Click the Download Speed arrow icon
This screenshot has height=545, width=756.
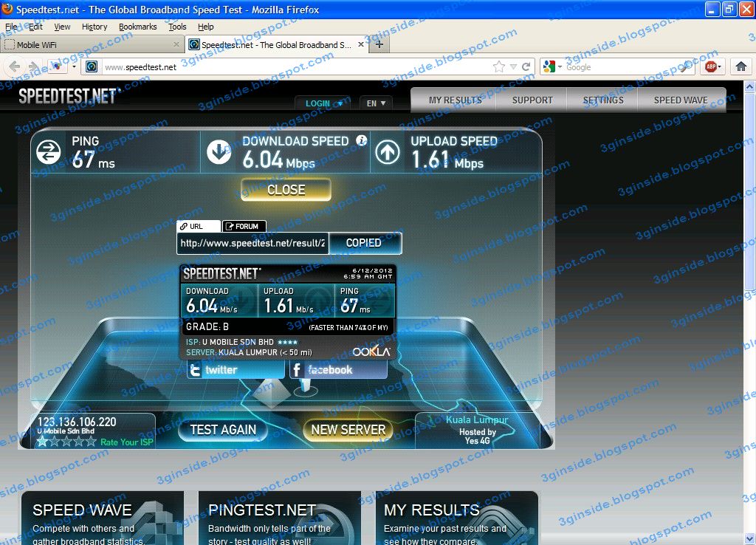pos(219,152)
